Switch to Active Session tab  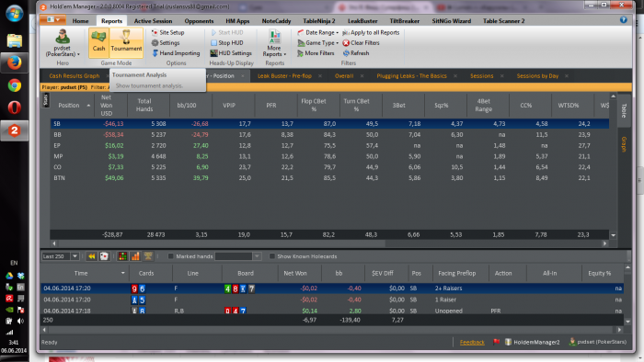[153, 21]
